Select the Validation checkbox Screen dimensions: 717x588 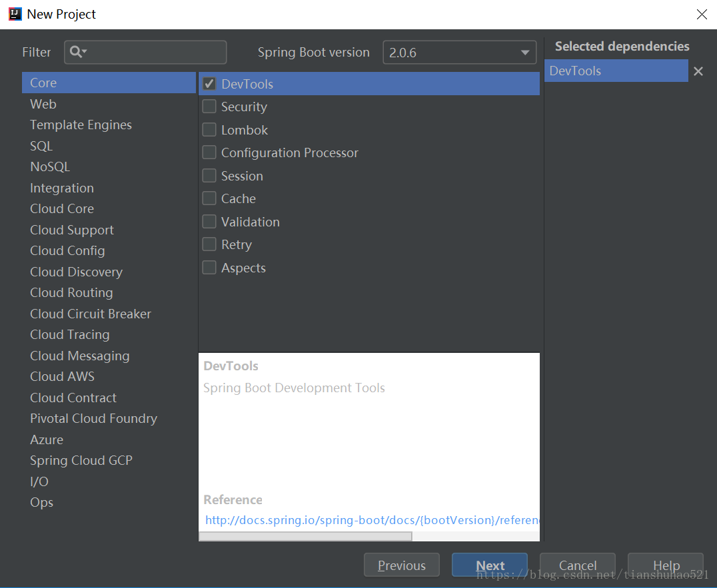(x=209, y=222)
